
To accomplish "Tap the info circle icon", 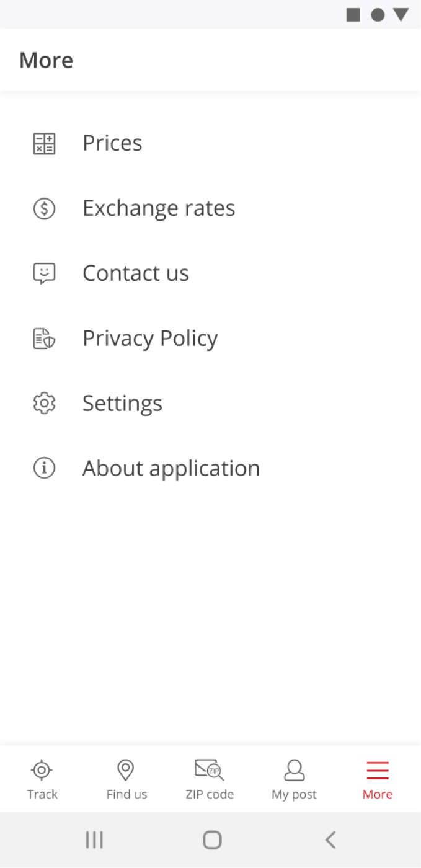I will coord(44,469).
